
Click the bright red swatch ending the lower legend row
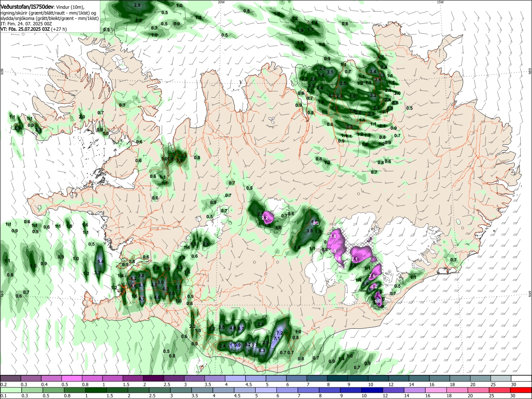point(521,390)
